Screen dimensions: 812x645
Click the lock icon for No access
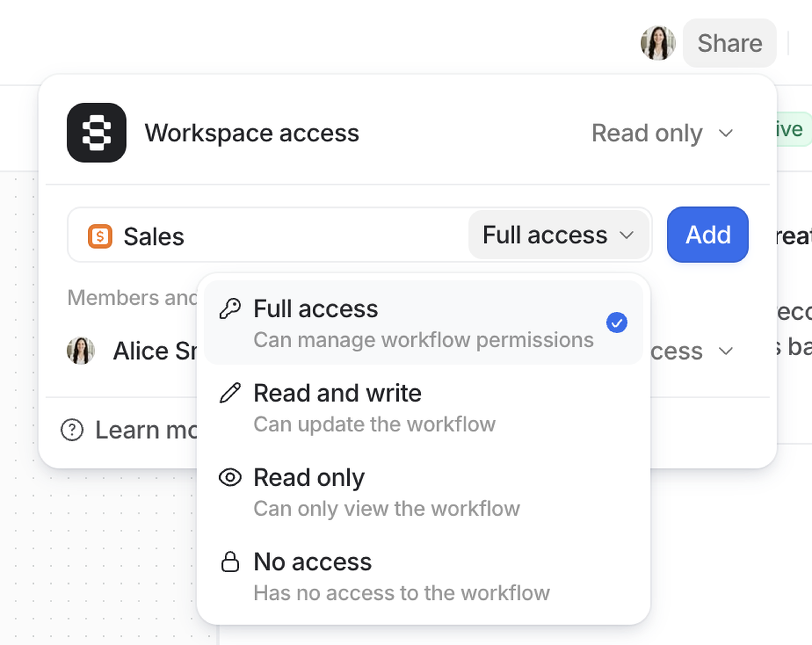(x=231, y=562)
